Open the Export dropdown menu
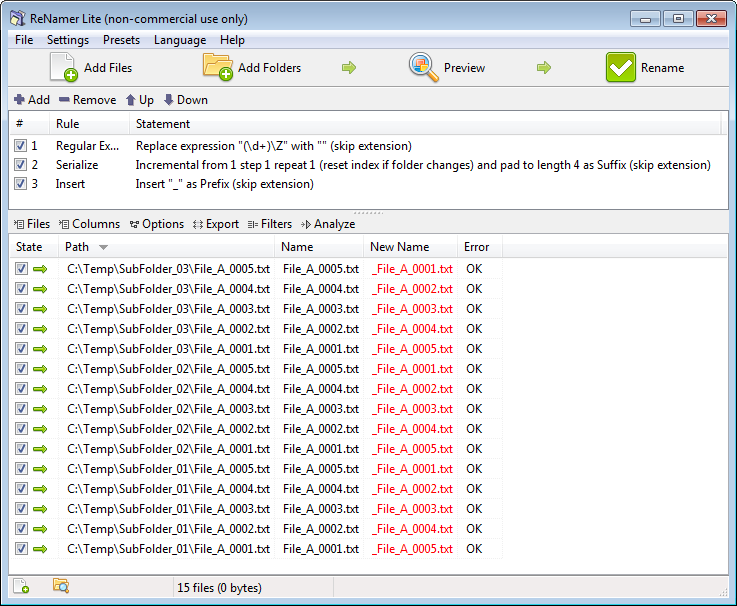The width and height of the screenshot is (737, 606). tap(216, 224)
